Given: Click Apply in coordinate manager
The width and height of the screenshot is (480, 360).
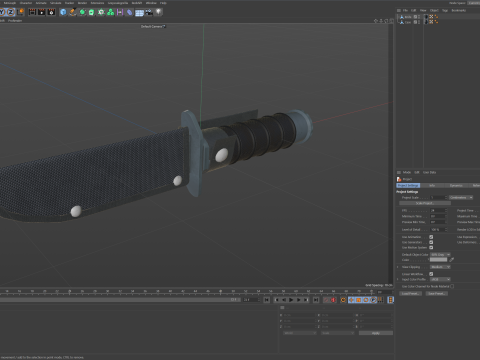Looking at the screenshot, I should point(376,333).
